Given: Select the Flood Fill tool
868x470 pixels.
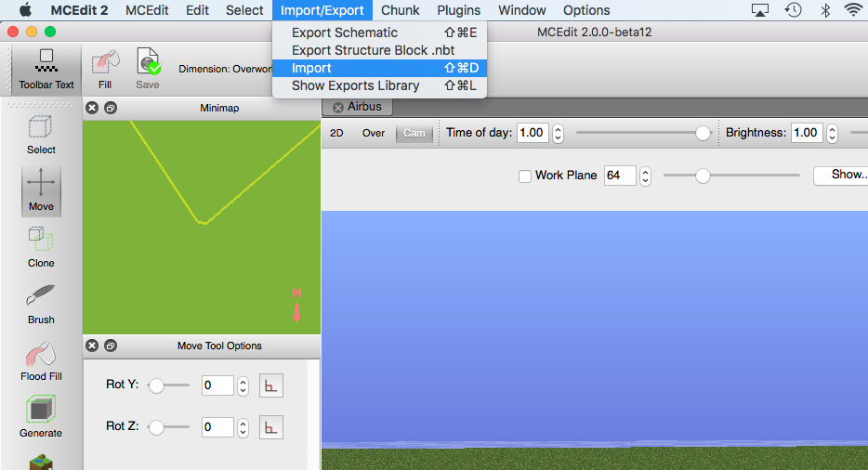Looking at the screenshot, I should 41,361.
